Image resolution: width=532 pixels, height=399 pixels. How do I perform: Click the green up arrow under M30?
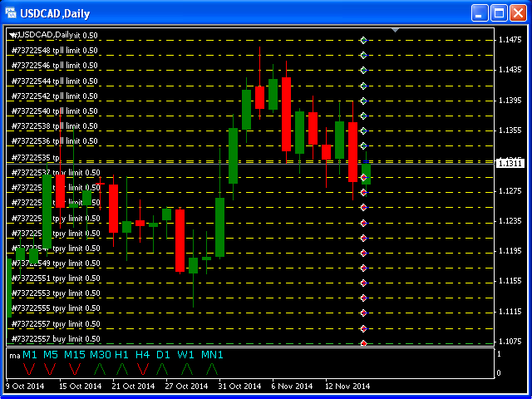click(x=99, y=368)
